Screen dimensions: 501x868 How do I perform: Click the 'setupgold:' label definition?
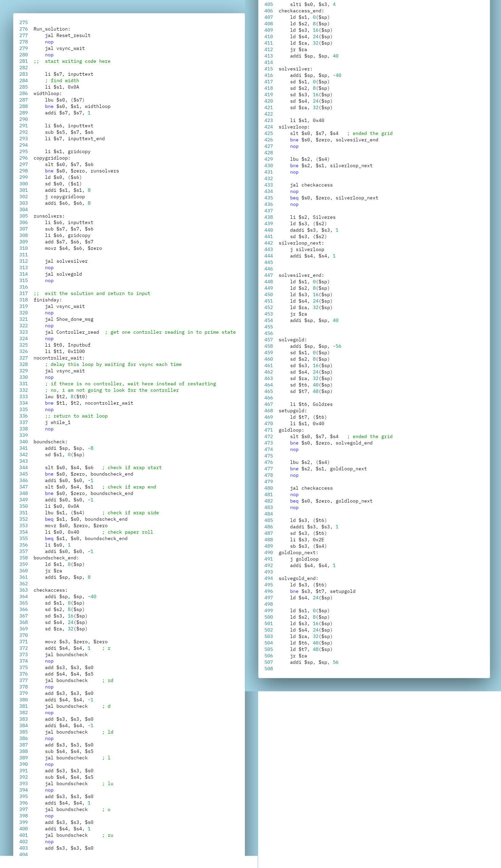(292, 411)
